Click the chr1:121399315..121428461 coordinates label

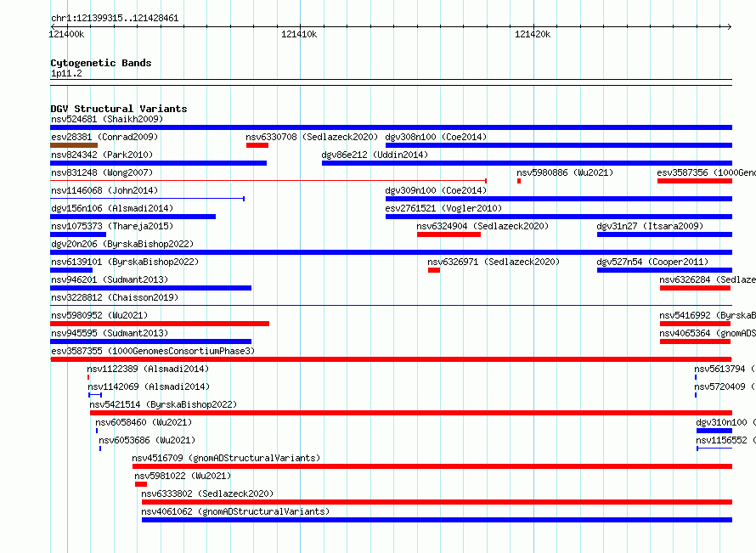point(115,18)
